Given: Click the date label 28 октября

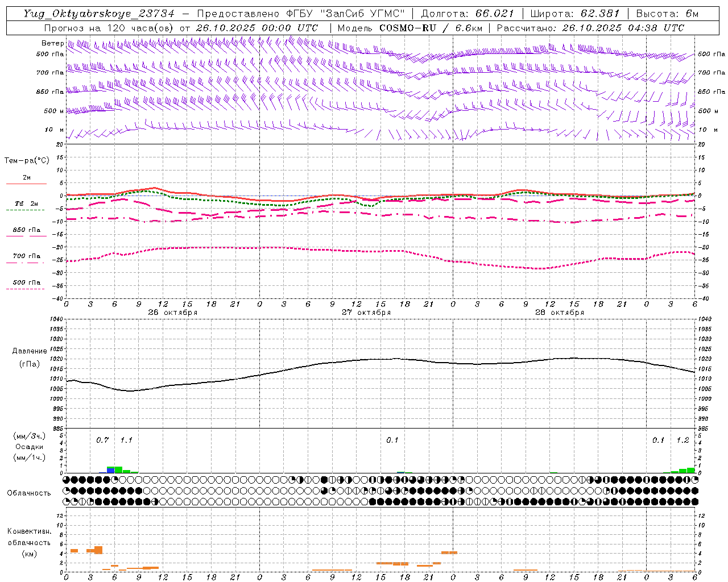Looking at the screenshot, I should pos(560,312).
